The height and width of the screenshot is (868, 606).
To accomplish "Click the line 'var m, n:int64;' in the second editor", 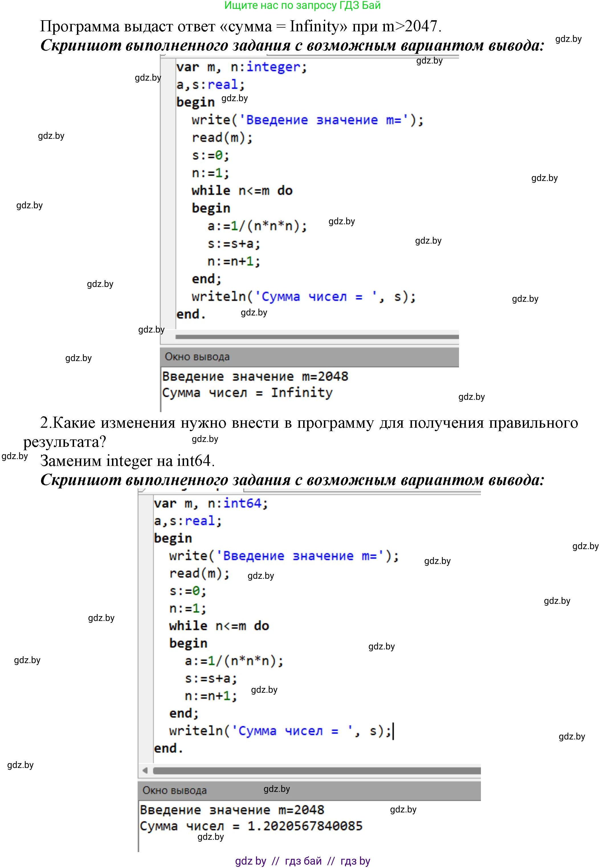I will click(211, 504).
